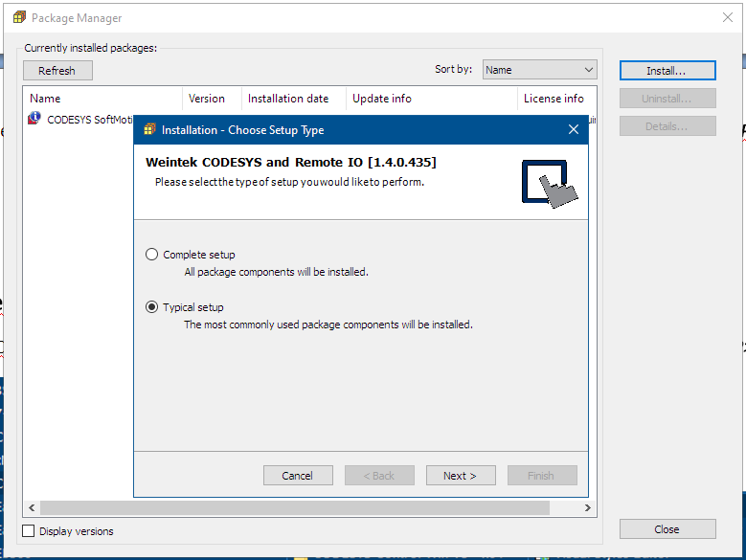This screenshot has width=746, height=560.
Task: Click the Typical setup label text
Action: 193,307
